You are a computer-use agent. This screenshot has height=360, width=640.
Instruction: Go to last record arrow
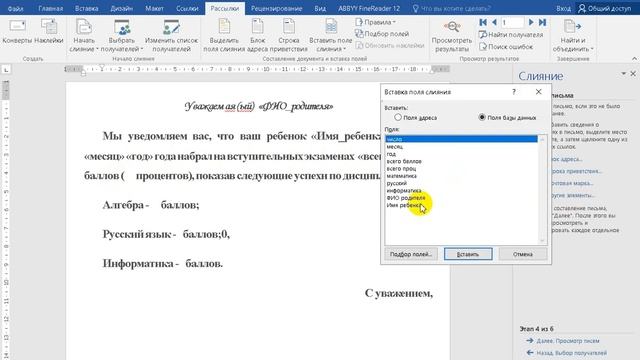pos(542,22)
